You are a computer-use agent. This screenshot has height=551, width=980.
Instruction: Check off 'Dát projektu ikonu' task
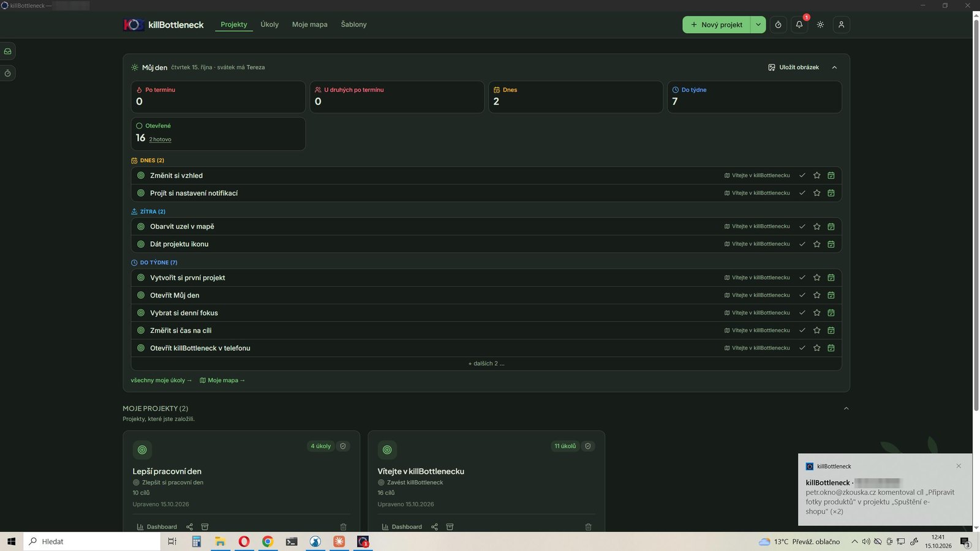(802, 244)
